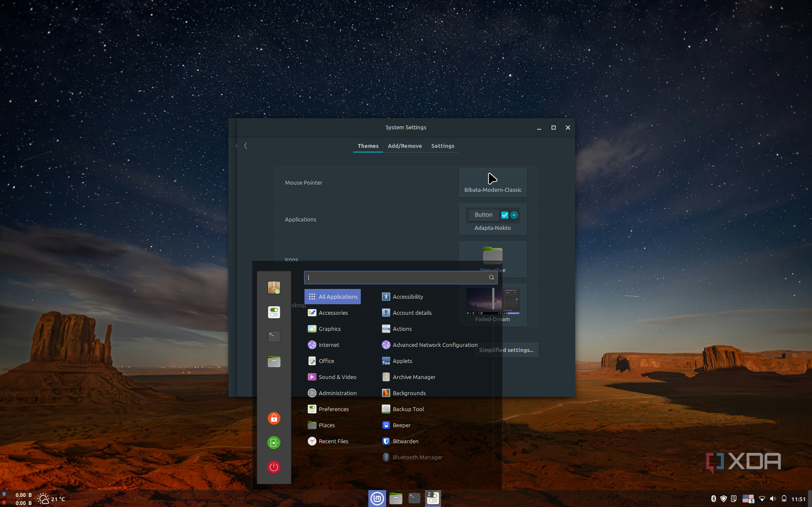Open the notes tray icon

734,499
